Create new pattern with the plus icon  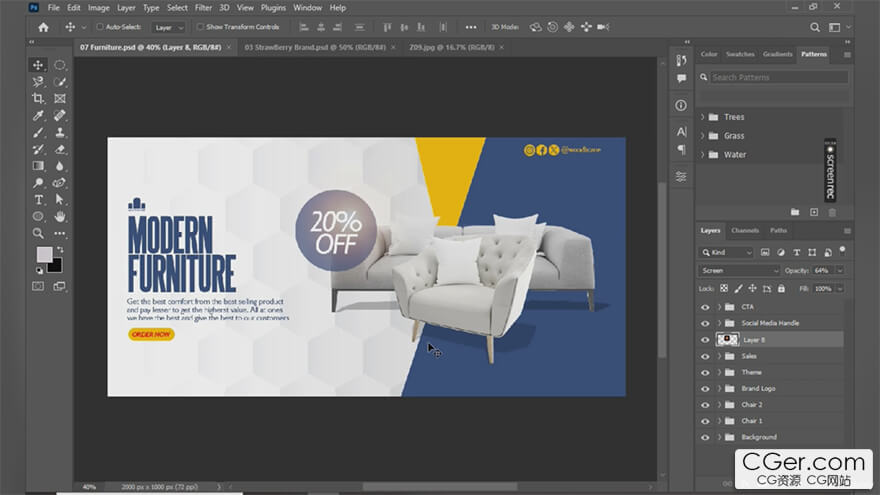pos(813,212)
